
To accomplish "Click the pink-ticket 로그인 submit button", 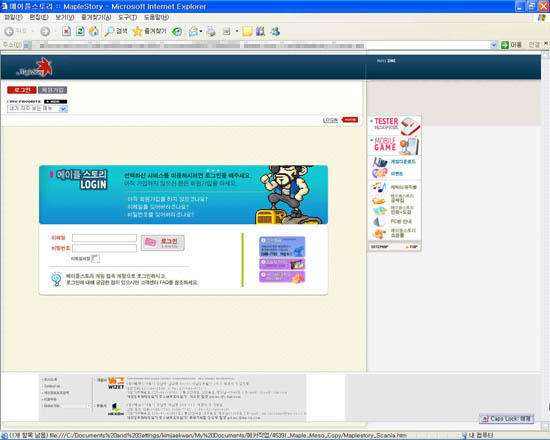I will pos(162,243).
